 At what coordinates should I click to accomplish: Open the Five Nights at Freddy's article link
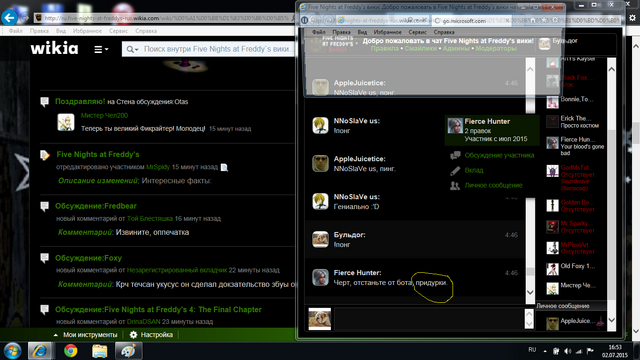click(x=98, y=154)
